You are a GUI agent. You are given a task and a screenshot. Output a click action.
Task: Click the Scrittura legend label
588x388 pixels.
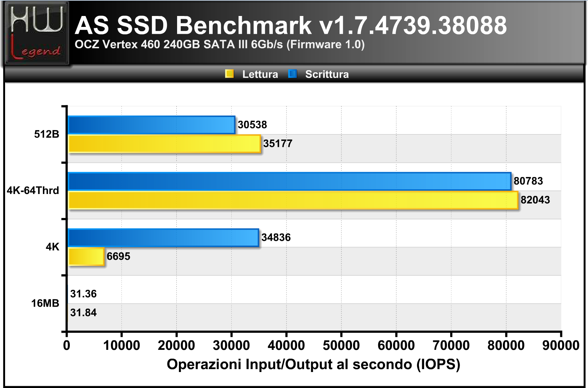click(327, 74)
